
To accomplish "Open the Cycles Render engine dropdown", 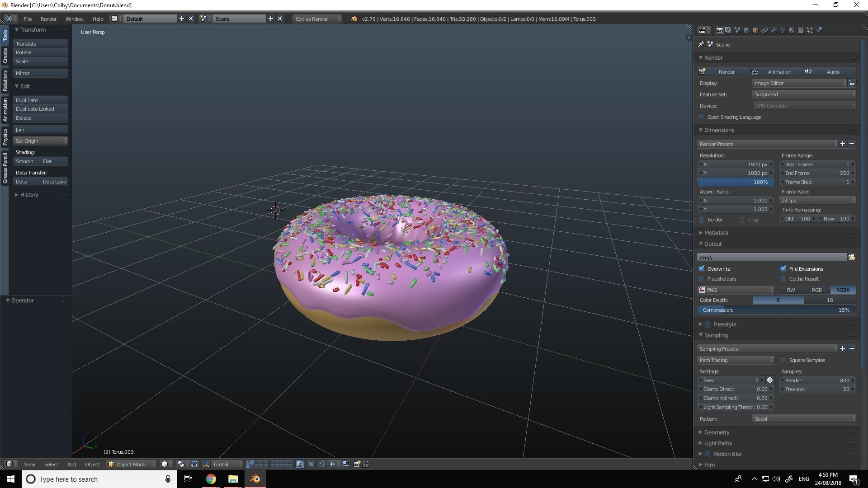I will (x=317, y=19).
